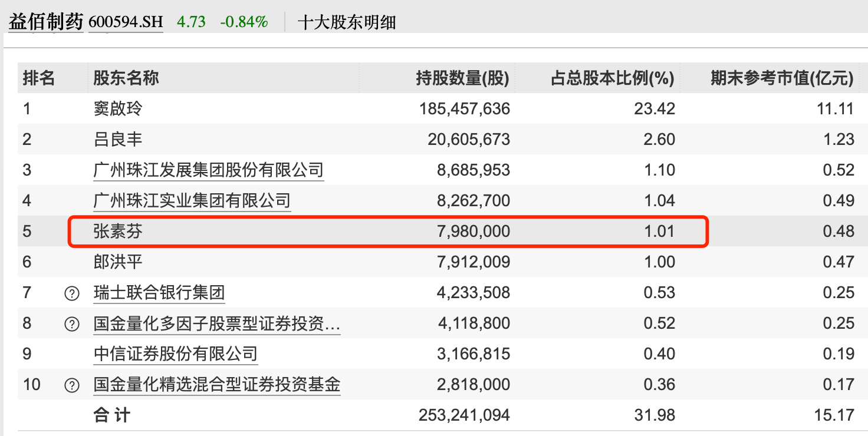
Task: Click rank number 10
Action: pos(32,385)
